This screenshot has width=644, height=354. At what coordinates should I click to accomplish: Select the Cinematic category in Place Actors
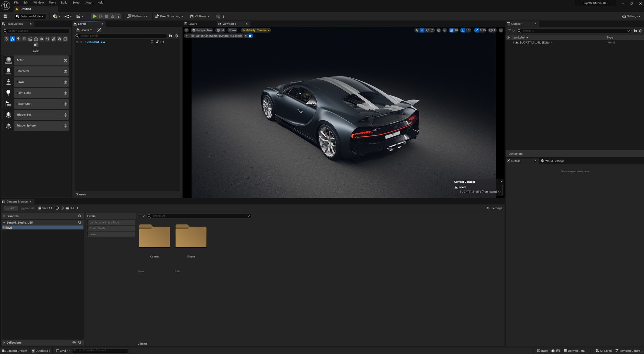click(x=30, y=39)
